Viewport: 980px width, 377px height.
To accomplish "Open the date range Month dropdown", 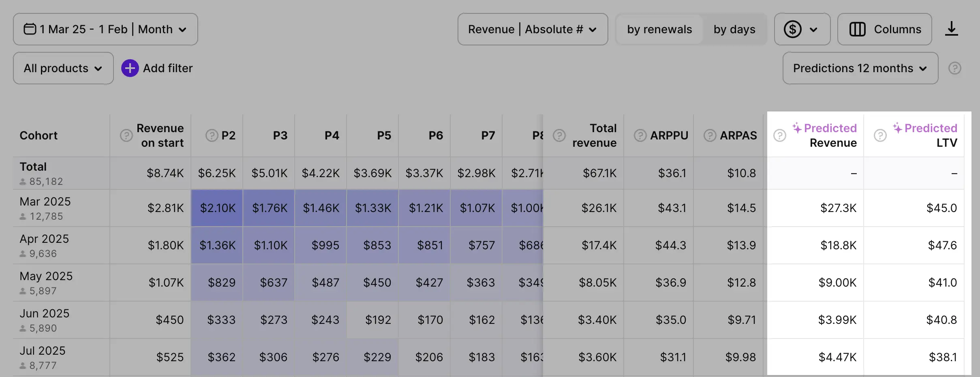I will (x=105, y=29).
